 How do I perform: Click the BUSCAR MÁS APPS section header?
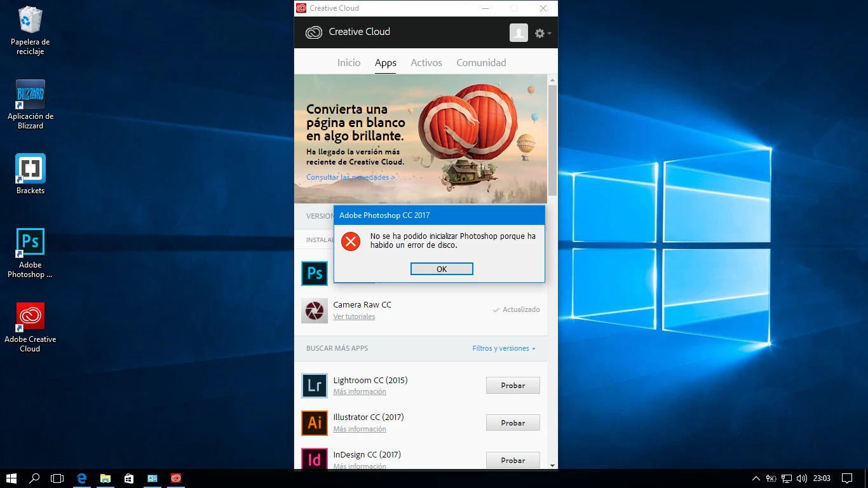coord(337,348)
